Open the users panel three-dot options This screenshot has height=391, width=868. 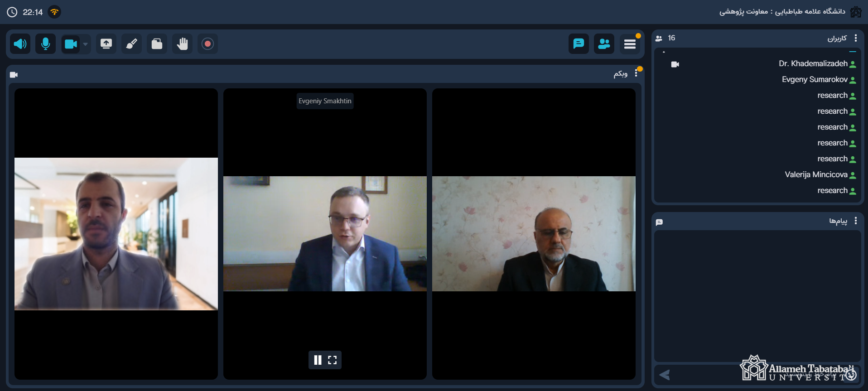pos(855,38)
